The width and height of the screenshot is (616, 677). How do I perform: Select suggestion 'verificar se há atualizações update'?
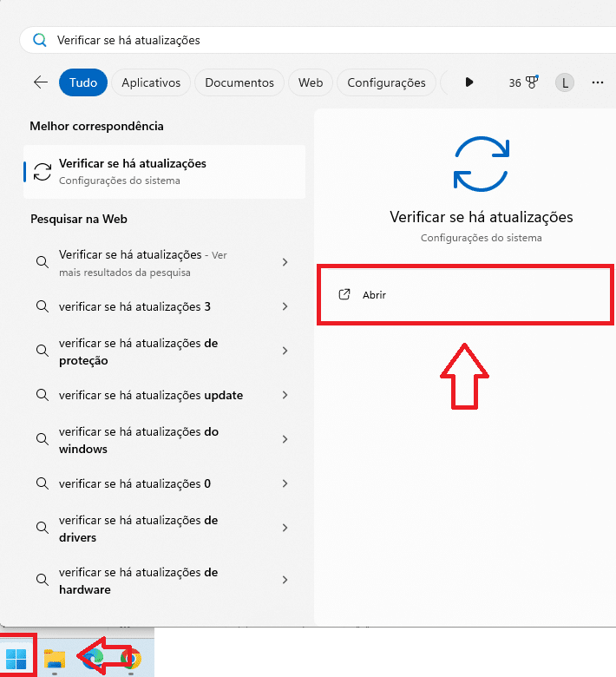(x=151, y=395)
